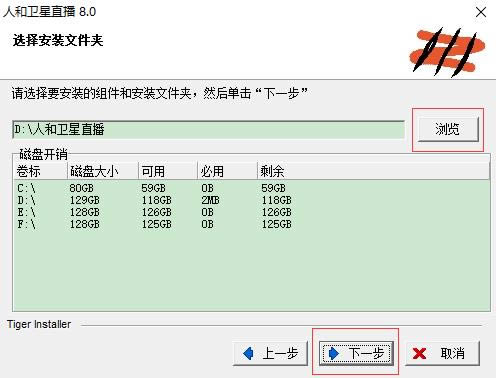Image resolution: width=496 pixels, height=378 pixels.
Task: Go back with 上一步 button
Action: pyautogui.click(x=270, y=353)
